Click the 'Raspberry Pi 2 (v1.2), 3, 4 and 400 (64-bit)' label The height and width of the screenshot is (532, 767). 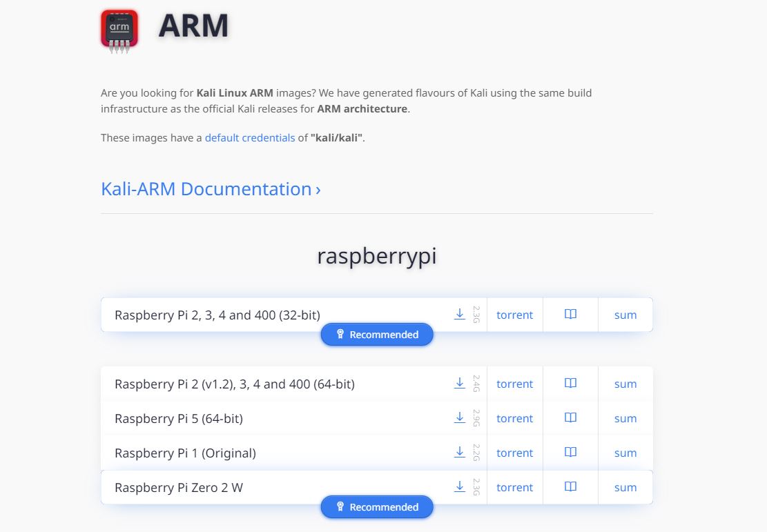tap(234, 384)
